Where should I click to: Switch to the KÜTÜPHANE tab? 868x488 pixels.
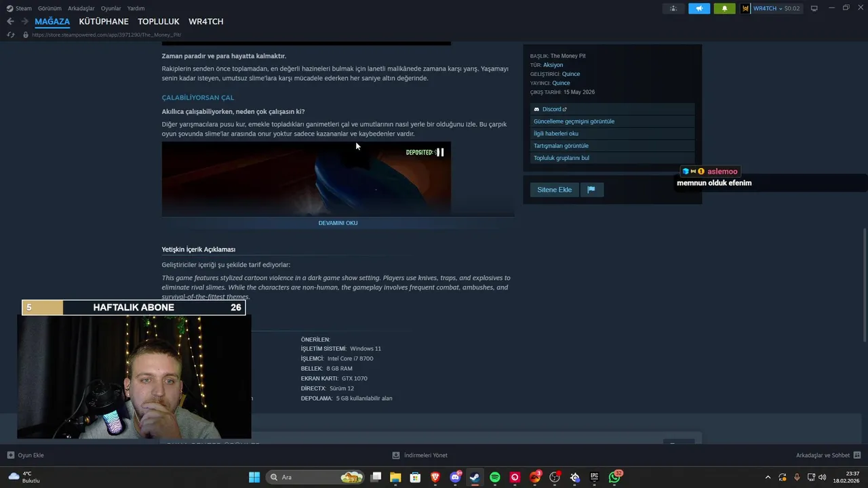(104, 22)
